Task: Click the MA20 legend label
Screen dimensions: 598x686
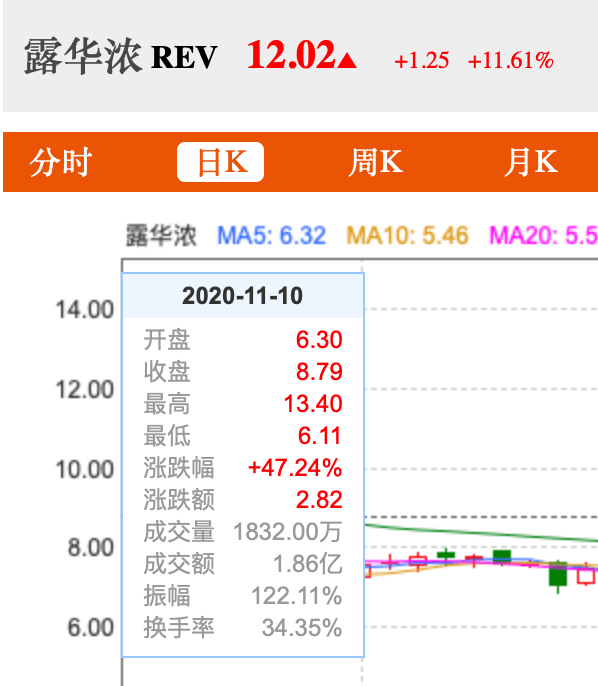Action: (x=543, y=235)
